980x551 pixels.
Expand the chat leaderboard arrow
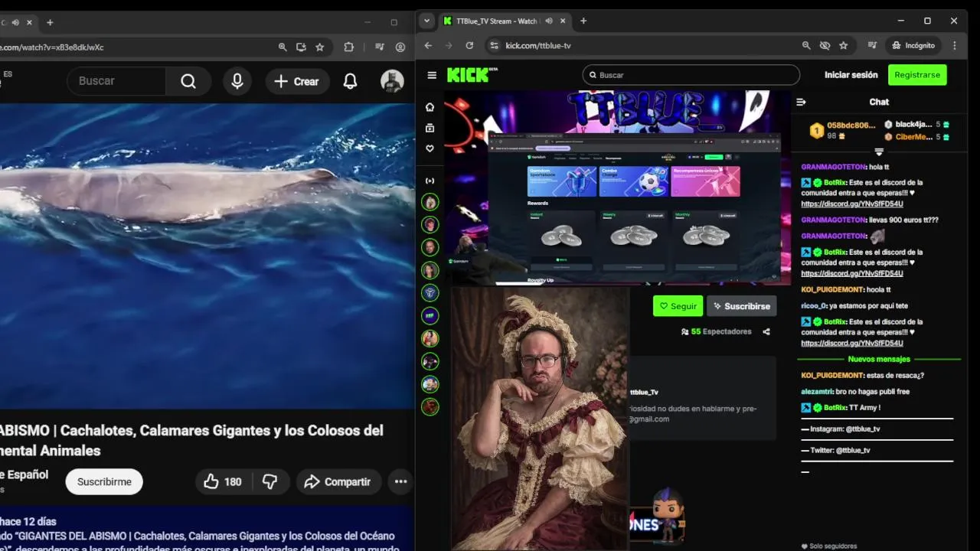point(879,152)
